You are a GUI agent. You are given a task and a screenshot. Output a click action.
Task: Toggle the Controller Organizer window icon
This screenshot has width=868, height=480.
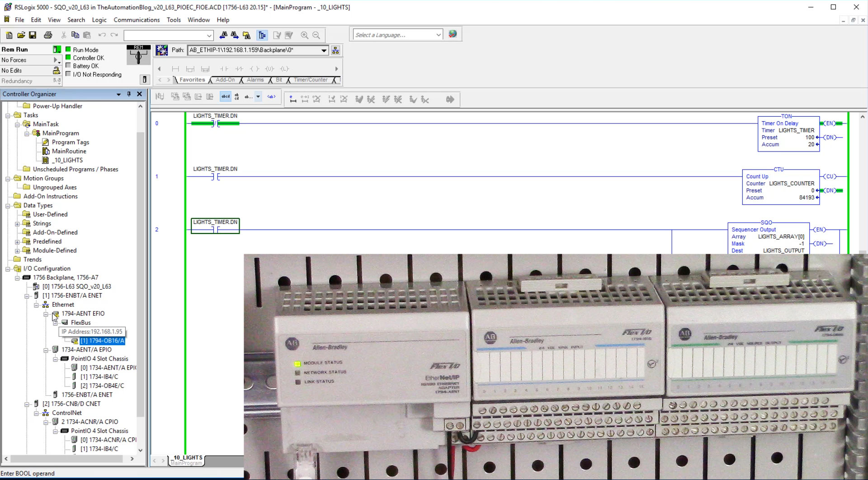point(261,35)
